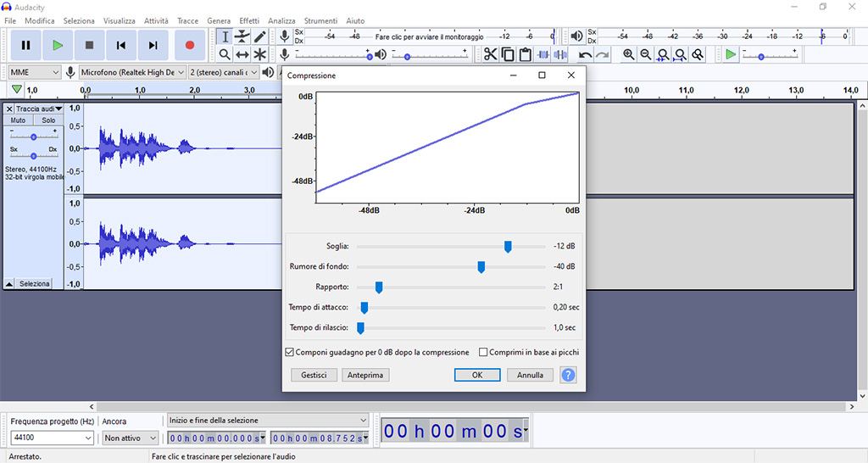Click the Tempo di attacco slider handle
Screen dimensions: 868x463
pyautogui.click(x=364, y=308)
